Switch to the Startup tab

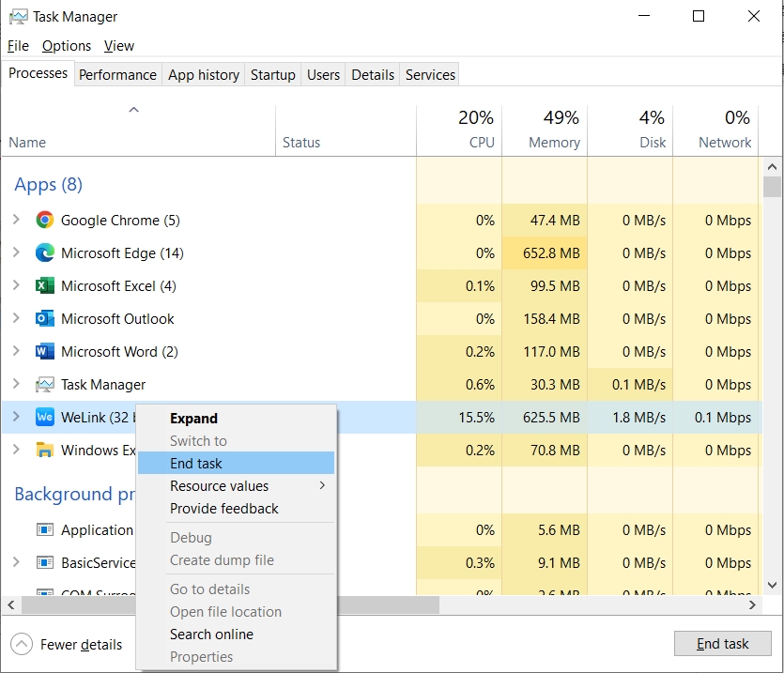(x=273, y=75)
